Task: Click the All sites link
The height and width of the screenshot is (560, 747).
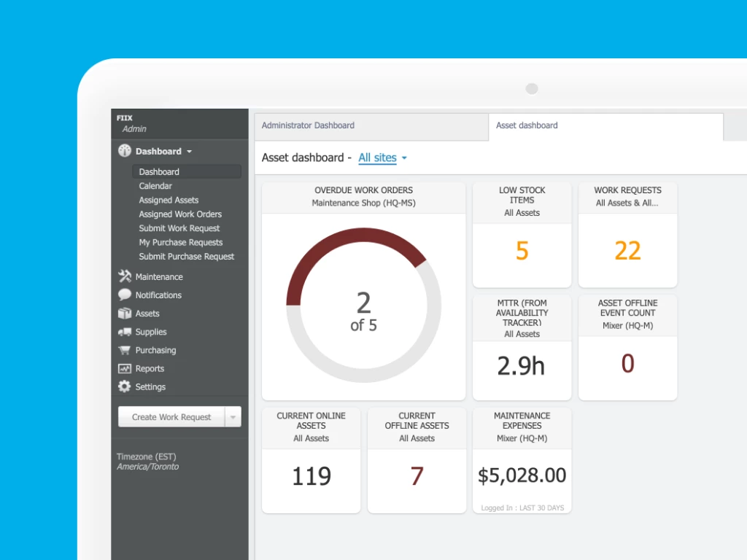Action: [x=377, y=157]
